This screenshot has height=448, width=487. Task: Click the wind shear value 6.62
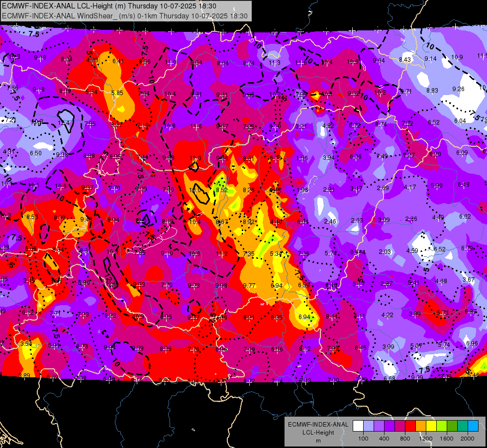(x=465, y=216)
